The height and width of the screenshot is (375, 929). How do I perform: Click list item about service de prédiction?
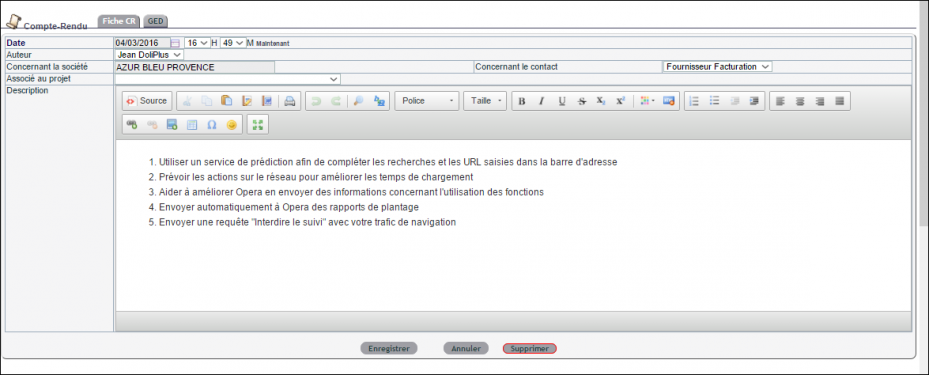pyautogui.click(x=389, y=162)
